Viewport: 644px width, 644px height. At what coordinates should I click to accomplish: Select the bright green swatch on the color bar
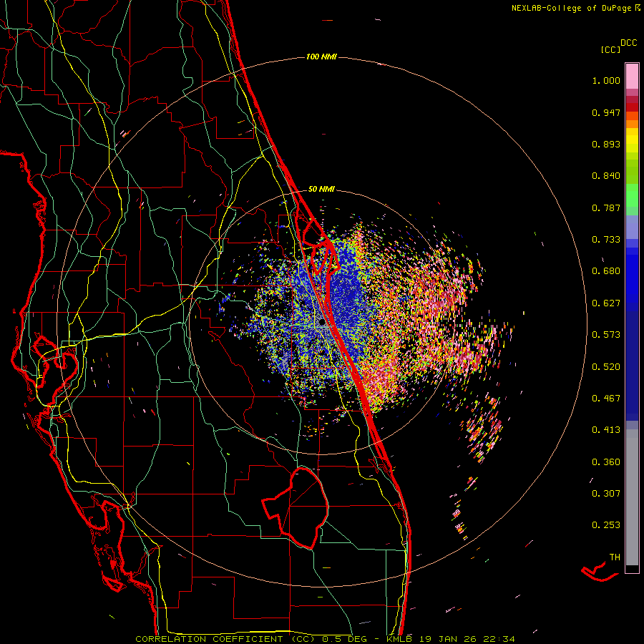point(632,195)
